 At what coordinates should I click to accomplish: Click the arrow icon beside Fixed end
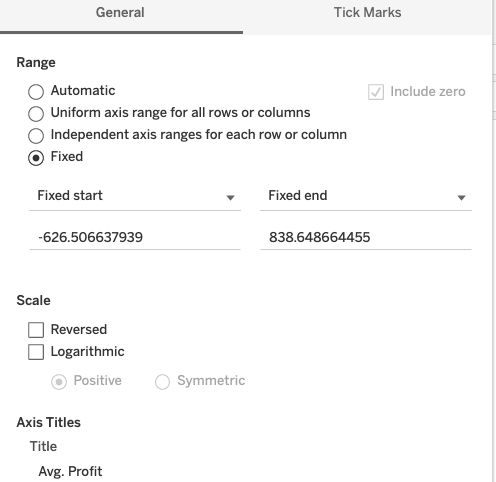coord(461,198)
